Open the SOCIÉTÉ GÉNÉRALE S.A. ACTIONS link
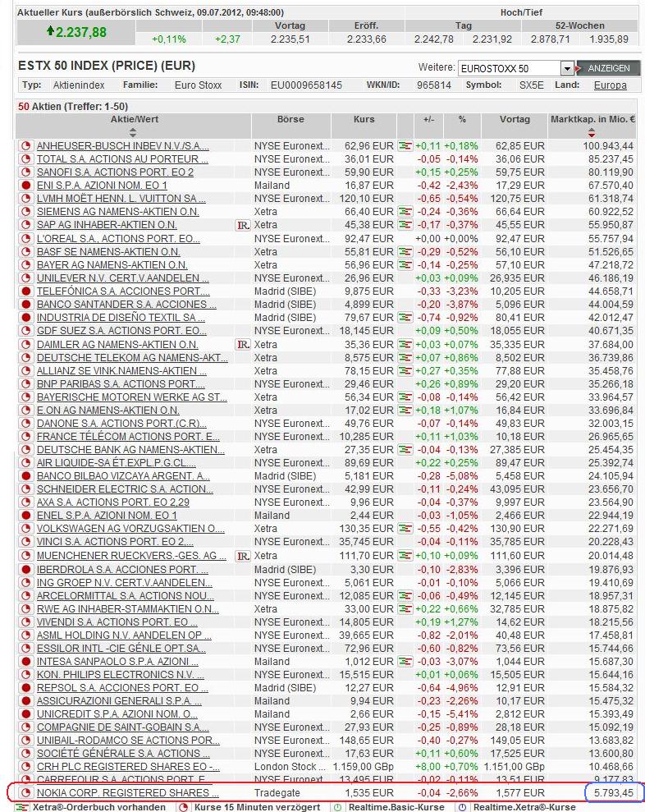The height and width of the screenshot is (812, 645). pyautogui.click(x=123, y=754)
